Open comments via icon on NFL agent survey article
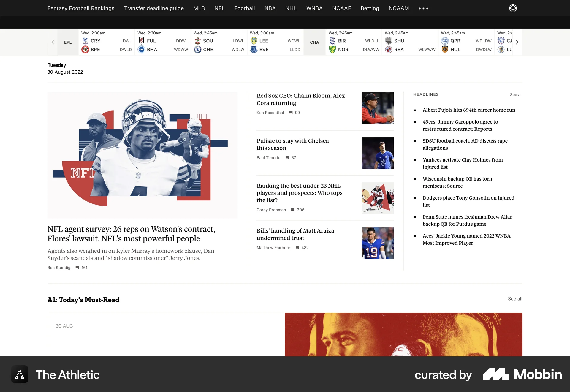Screen dimensions: 570x392 [x=77, y=268]
